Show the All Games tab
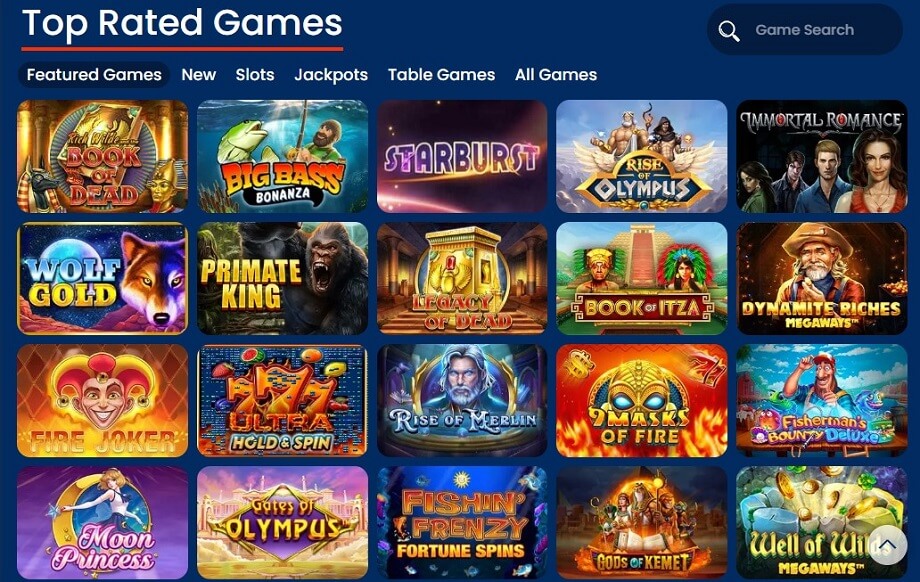 click(556, 75)
